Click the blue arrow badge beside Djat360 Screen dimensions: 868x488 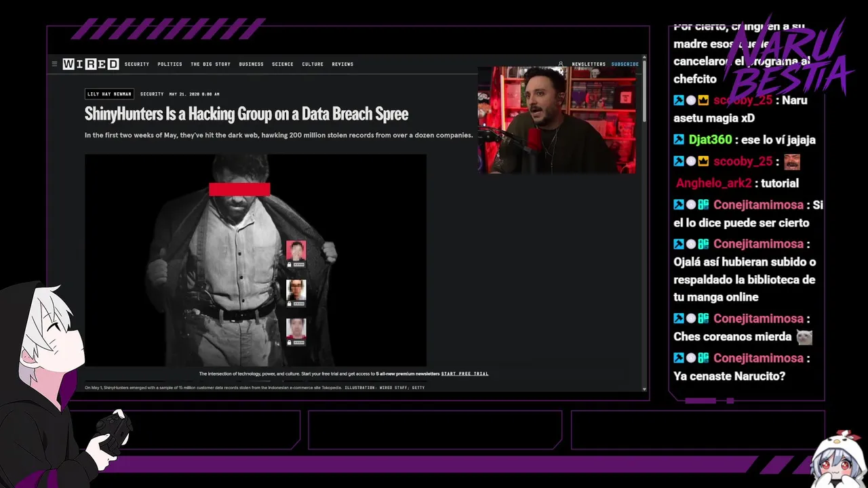pos(679,140)
